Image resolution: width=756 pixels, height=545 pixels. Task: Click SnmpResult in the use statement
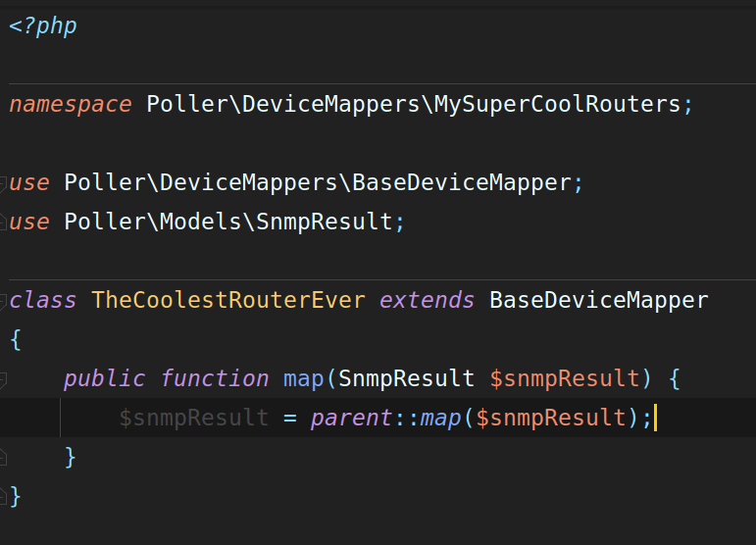(324, 222)
